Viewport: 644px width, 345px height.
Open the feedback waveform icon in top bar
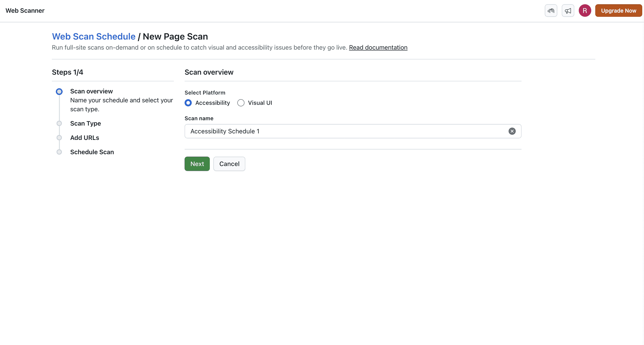pyautogui.click(x=551, y=11)
